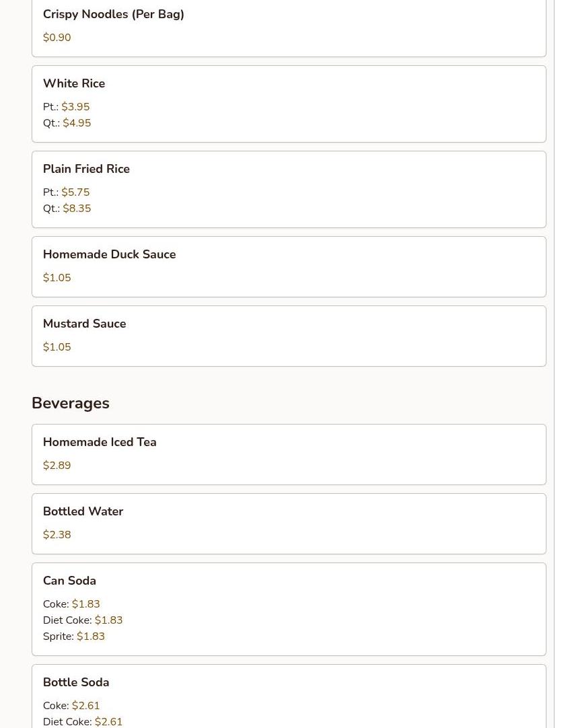Choose Coke $1.83 under Can Soda

point(71,604)
